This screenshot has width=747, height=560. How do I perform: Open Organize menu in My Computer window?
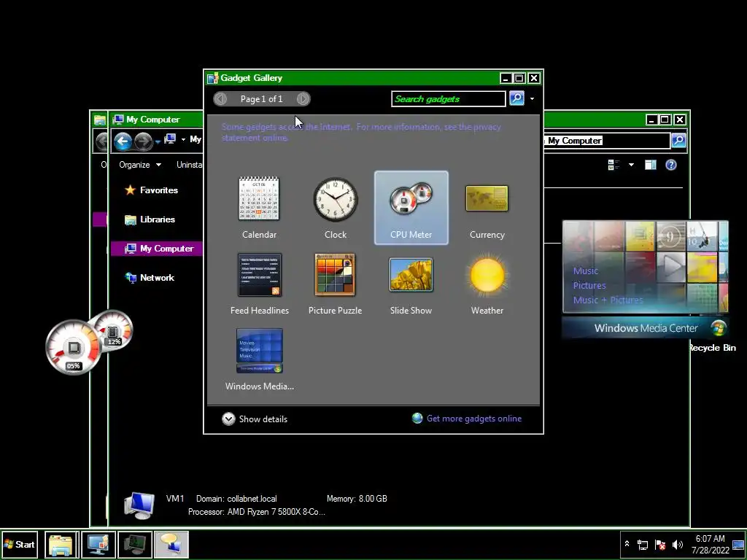pos(140,165)
